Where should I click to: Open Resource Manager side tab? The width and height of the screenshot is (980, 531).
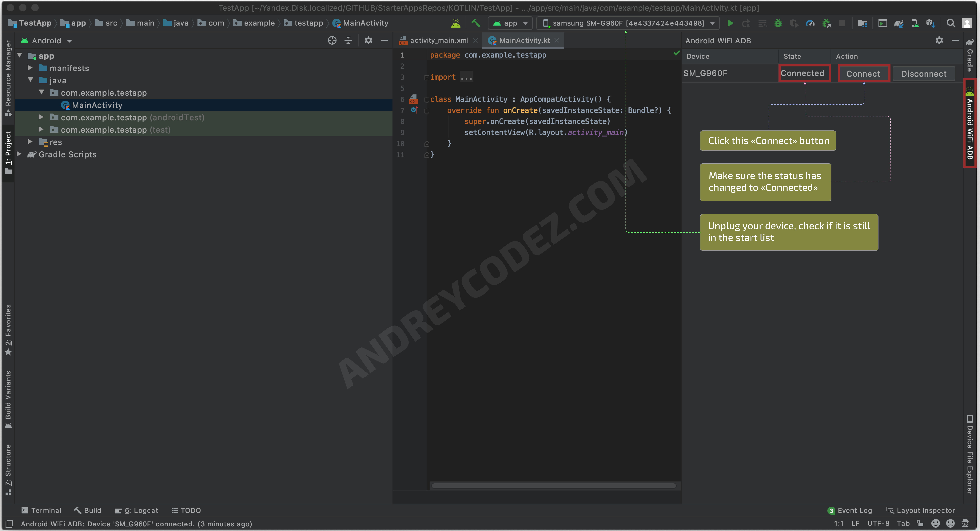[x=8, y=78]
